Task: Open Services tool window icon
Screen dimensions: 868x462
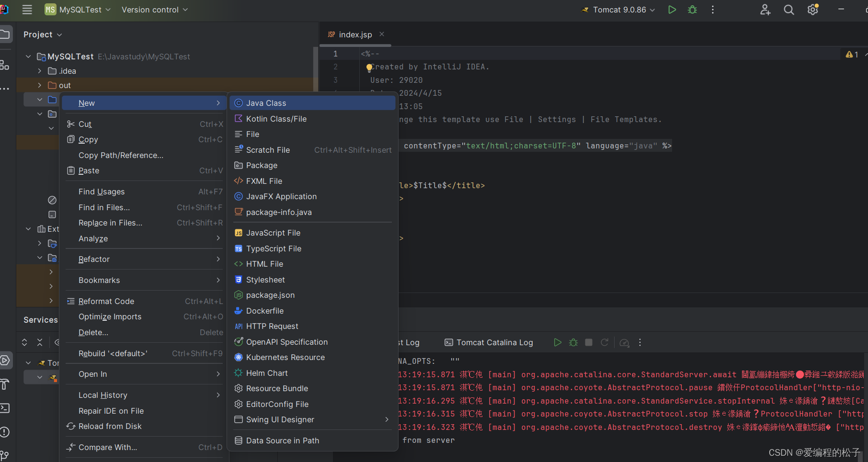Action: point(5,360)
